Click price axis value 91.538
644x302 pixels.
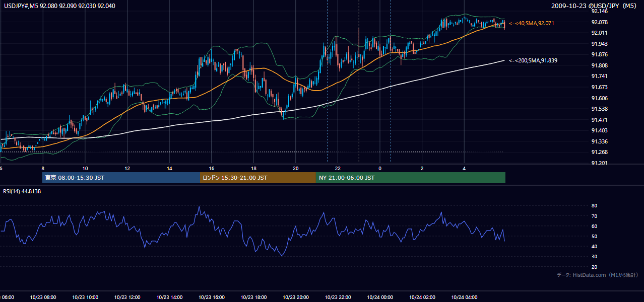pos(599,109)
